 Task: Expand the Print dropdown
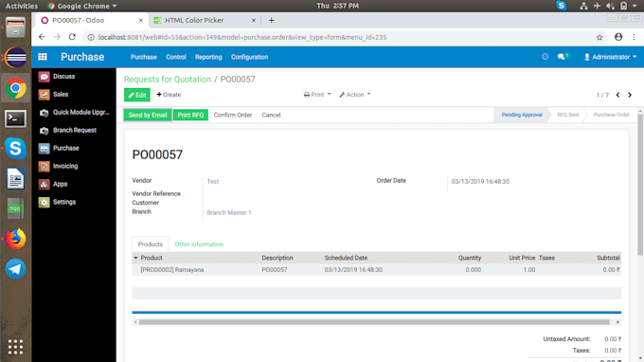pos(317,95)
